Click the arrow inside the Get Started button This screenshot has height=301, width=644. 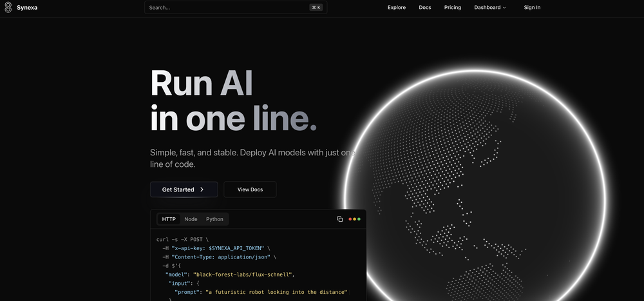point(202,189)
